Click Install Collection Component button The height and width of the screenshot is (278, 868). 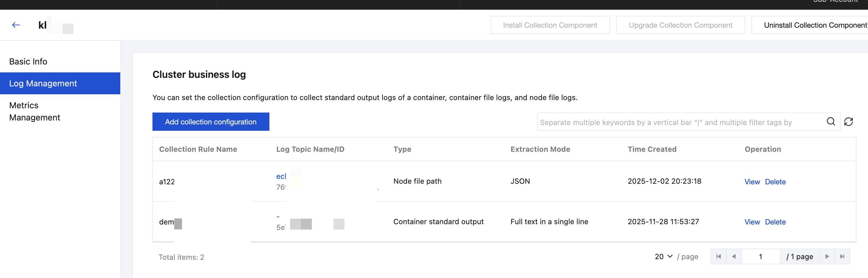pos(550,25)
